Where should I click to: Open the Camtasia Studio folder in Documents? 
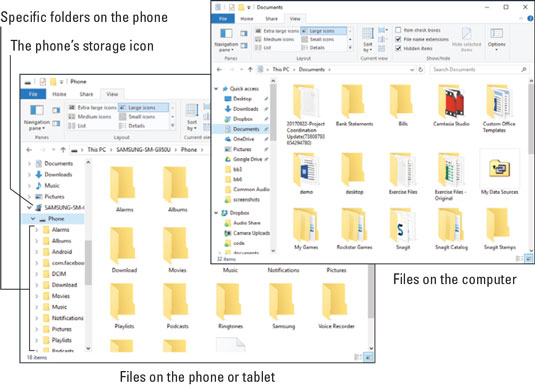pyautogui.click(x=451, y=106)
